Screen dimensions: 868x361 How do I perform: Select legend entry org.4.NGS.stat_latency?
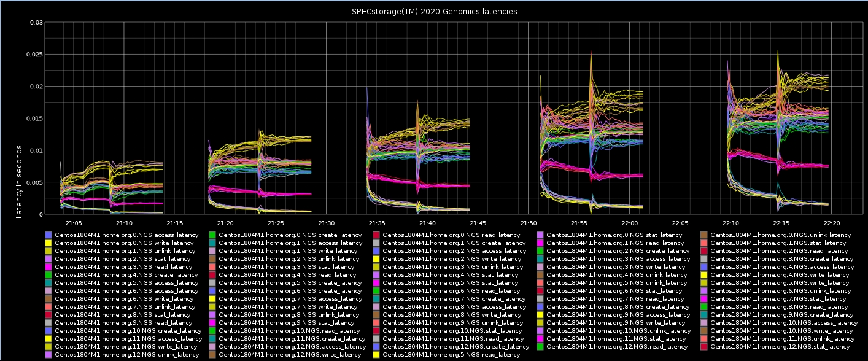[x=446, y=275]
